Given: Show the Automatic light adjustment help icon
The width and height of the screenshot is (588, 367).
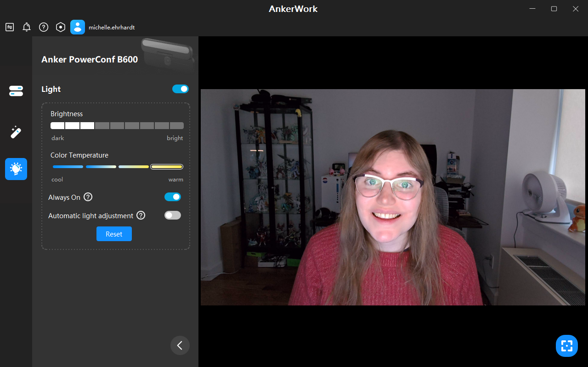Looking at the screenshot, I should (141, 215).
